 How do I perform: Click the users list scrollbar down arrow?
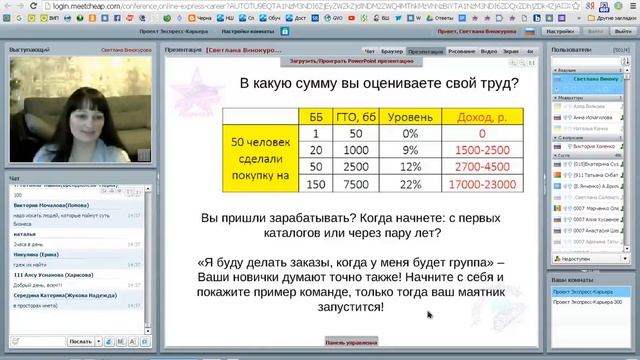click(x=627, y=249)
